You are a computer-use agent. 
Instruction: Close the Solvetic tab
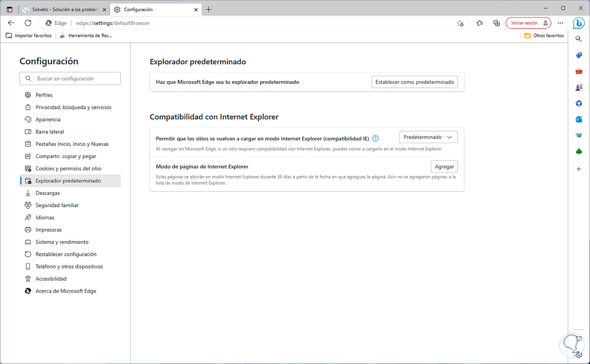(104, 9)
